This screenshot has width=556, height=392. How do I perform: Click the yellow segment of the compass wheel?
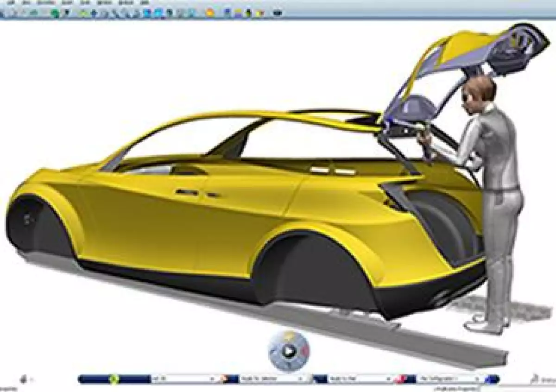(x=289, y=335)
